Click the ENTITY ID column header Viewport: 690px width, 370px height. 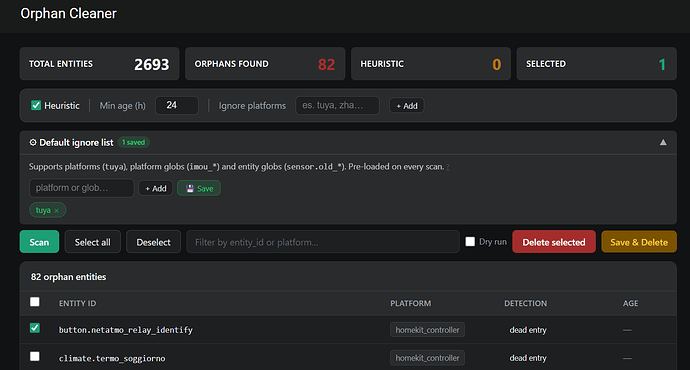(77, 303)
